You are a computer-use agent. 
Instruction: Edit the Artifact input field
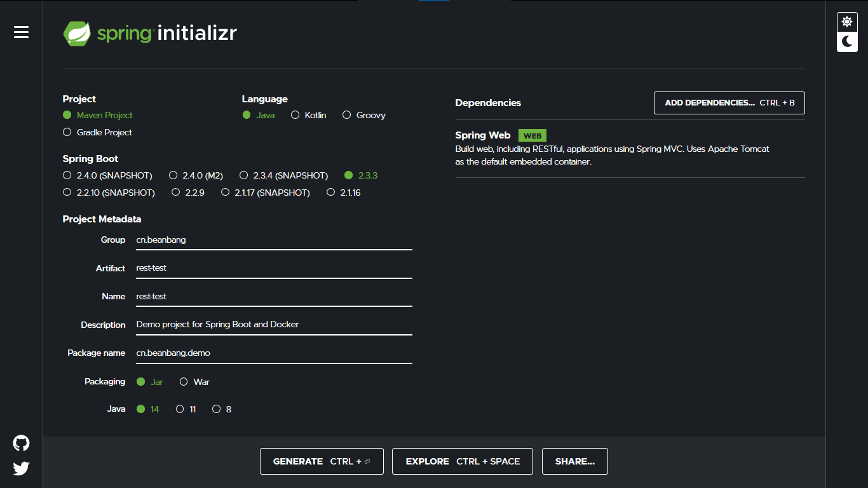[x=274, y=268]
